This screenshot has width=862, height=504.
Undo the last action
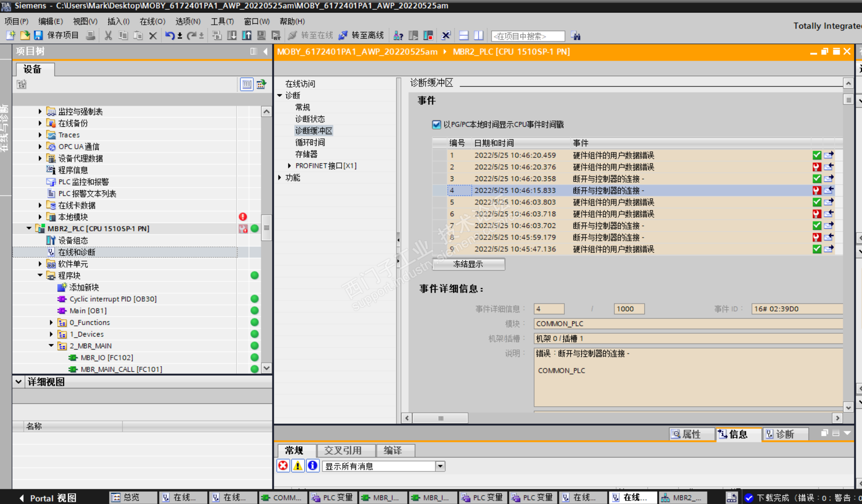170,36
